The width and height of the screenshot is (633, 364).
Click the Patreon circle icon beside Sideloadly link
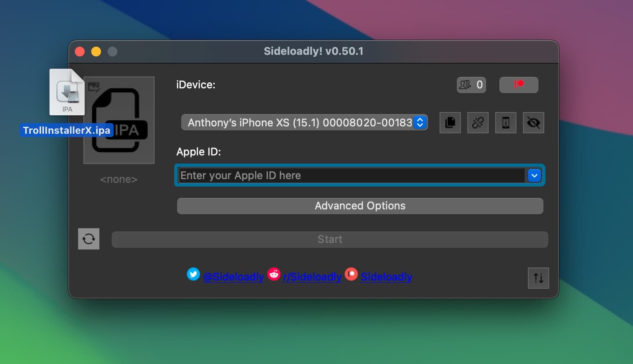[x=351, y=274]
